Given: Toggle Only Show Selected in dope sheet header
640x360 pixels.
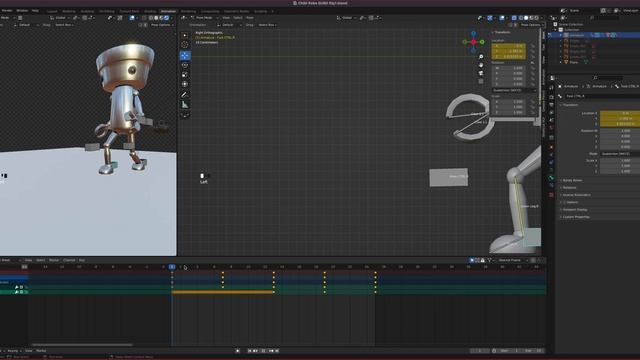Looking at the screenshot, I should (x=472, y=260).
